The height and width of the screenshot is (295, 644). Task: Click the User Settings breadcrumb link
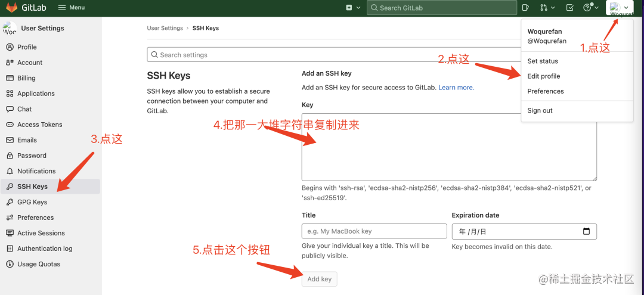pyautogui.click(x=165, y=29)
